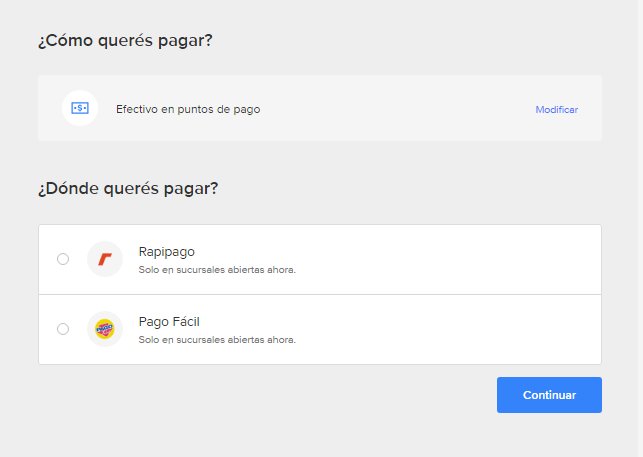Click the Rapipago option name
This screenshot has height=457, width=643.
tap(166, 252)
